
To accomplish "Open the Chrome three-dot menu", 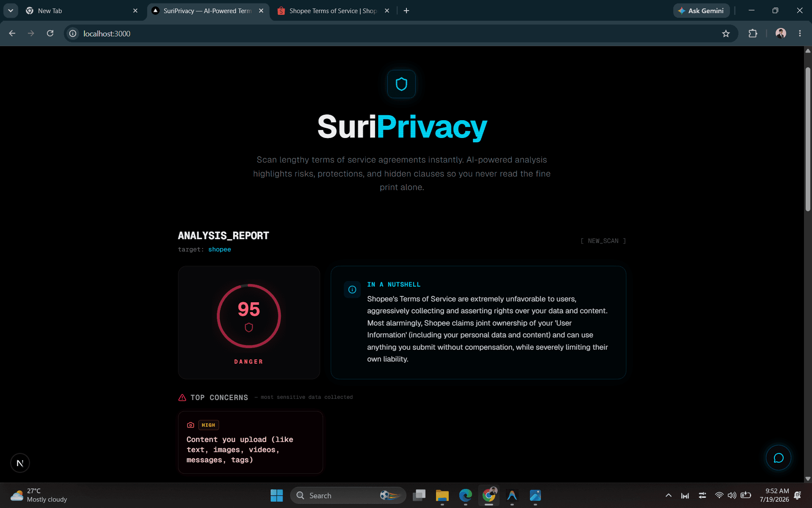I will 800,33.
